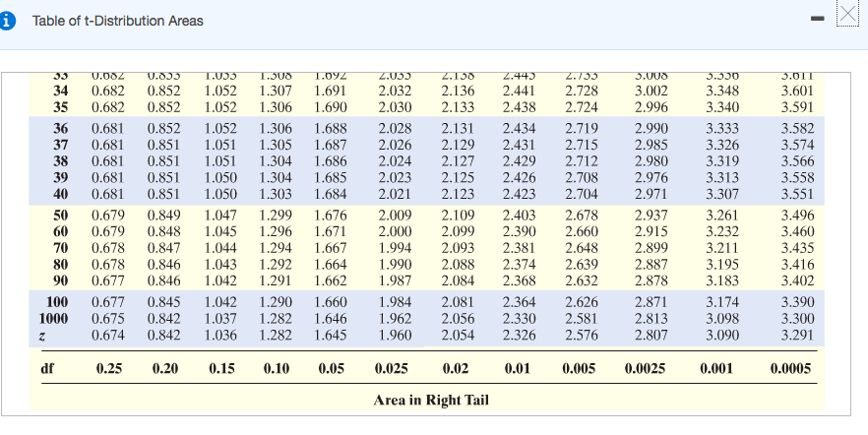Screen dimensions: 868x435
Task: Select the 0.025 column header in df row
Action: [x=394, y=369]
